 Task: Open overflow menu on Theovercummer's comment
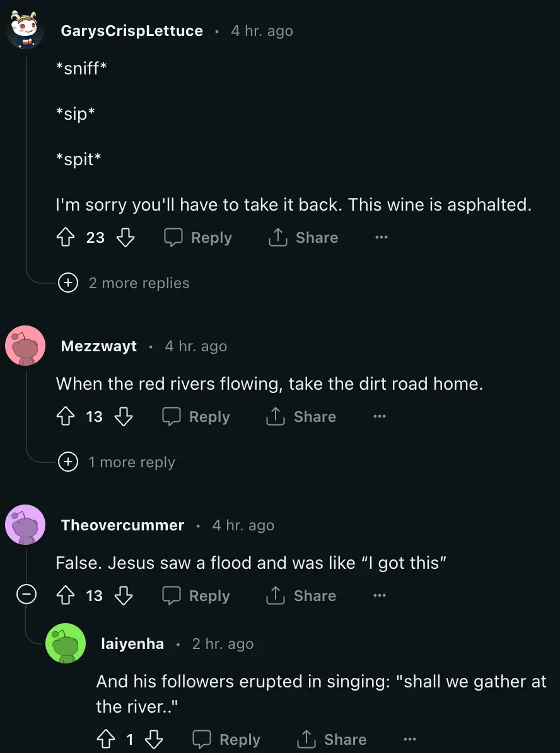click(379, 595)
